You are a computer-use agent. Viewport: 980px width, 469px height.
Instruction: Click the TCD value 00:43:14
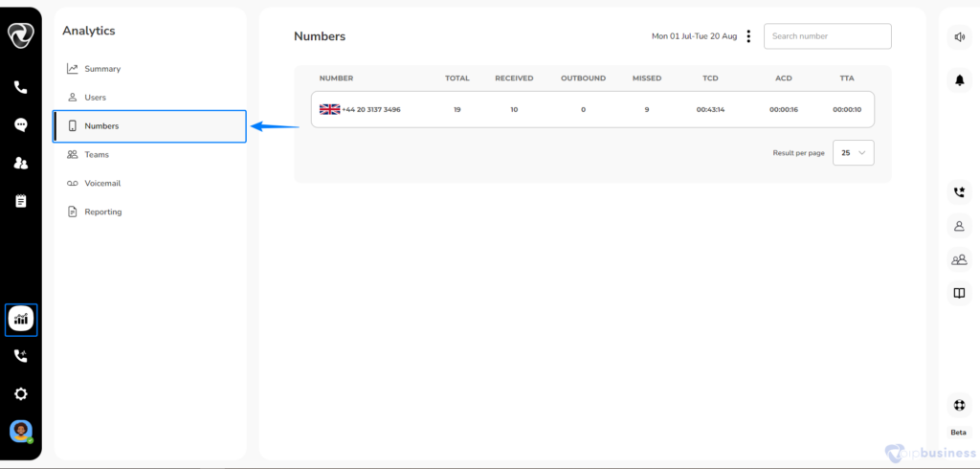711,109
